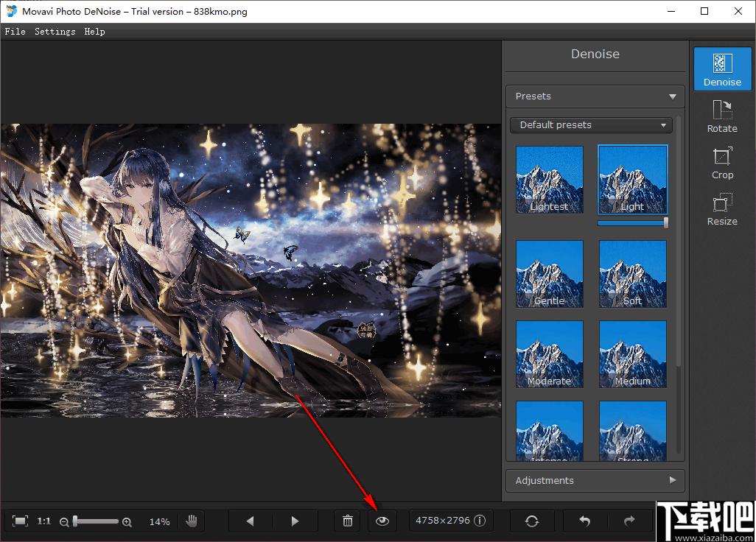This screenshot has height=542, width=756.
Task: Minimize the Movavi window
Action: coord(671,11)
